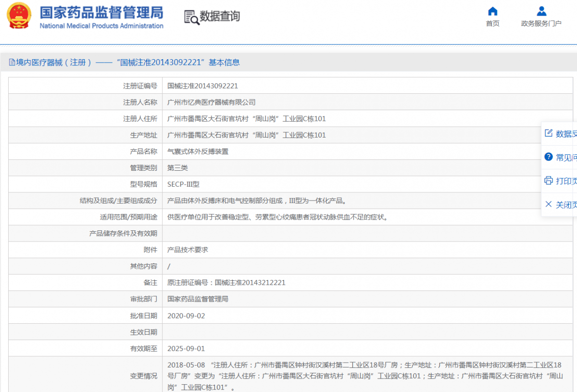
Task: Click the expiry date 2025-09-01
Action: click(x=186, y=348)
